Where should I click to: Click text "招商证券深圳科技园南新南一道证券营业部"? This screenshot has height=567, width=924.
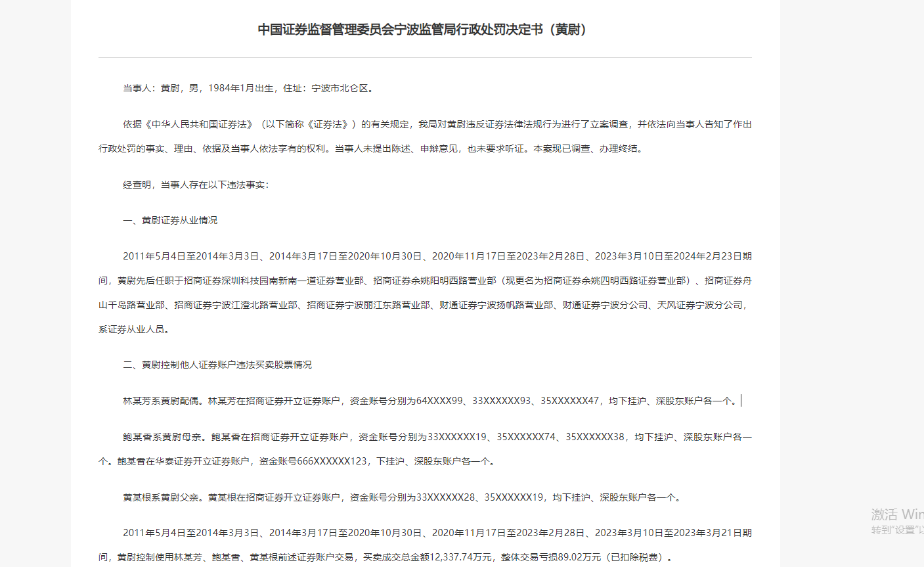(274, 281)
